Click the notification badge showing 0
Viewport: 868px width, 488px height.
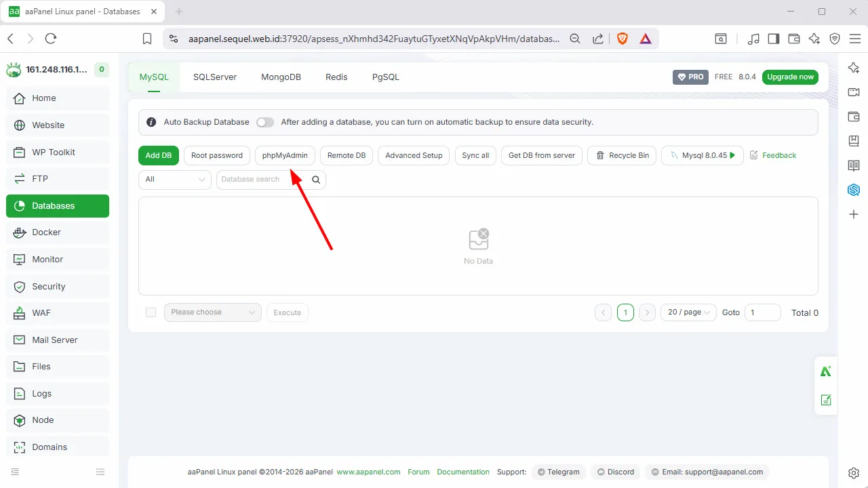[x=101, y=69]
